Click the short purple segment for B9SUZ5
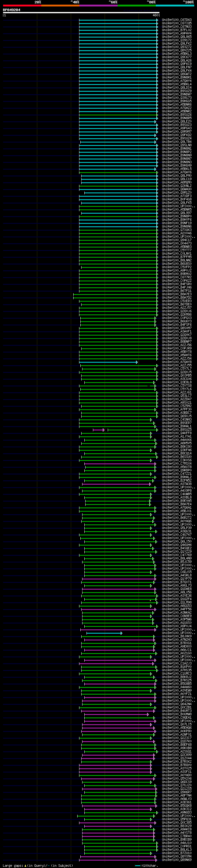 click(99, 430)
